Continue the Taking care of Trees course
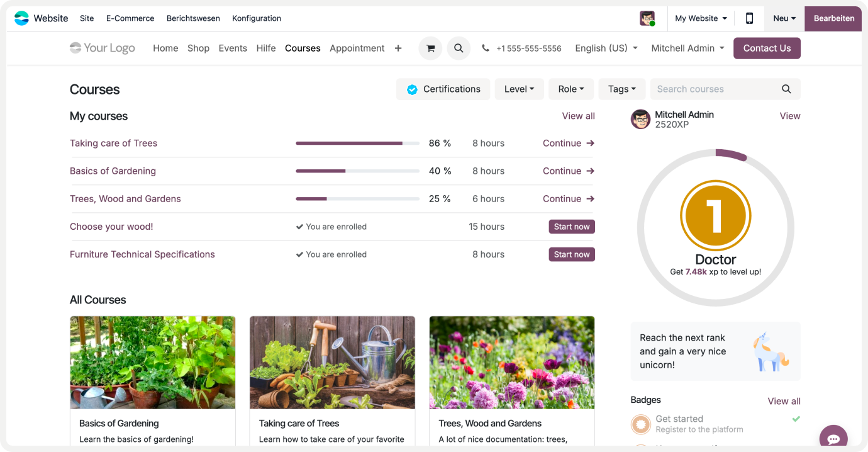Screen dimensions: 868x452 (569, 143)
